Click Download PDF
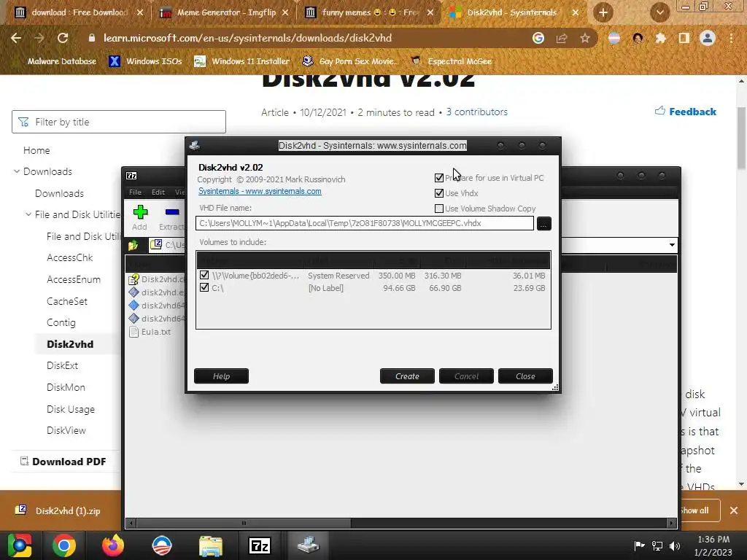The image size is (747, 560). (63, 462)
